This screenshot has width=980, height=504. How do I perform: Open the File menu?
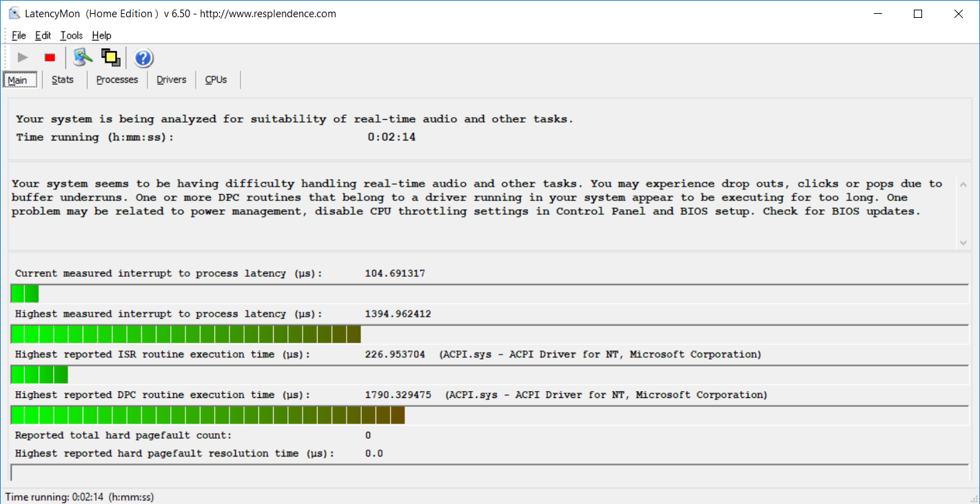coord(19,36)
